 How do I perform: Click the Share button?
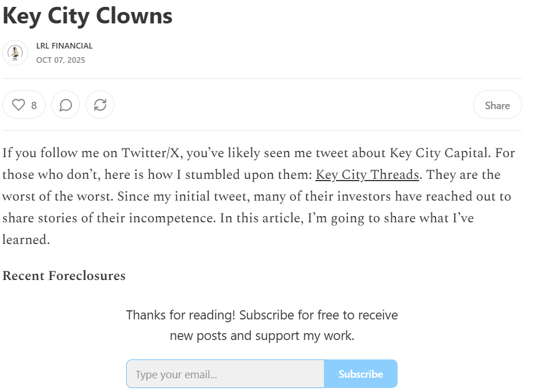point(497,105)
